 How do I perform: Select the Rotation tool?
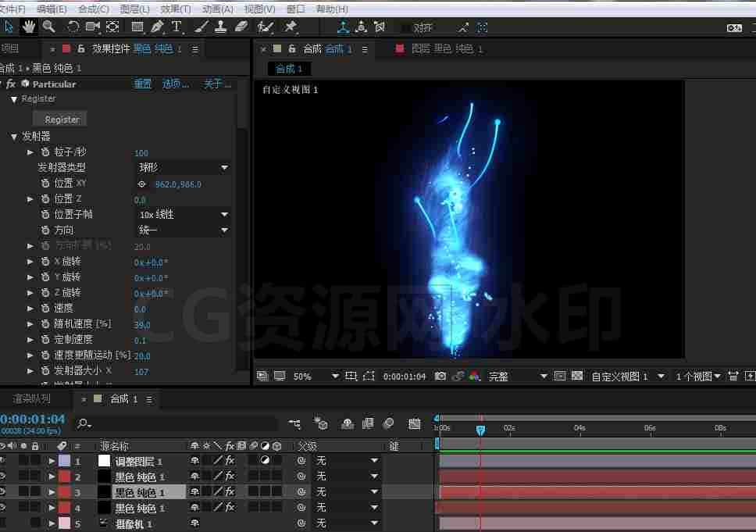tap(73, 27)
